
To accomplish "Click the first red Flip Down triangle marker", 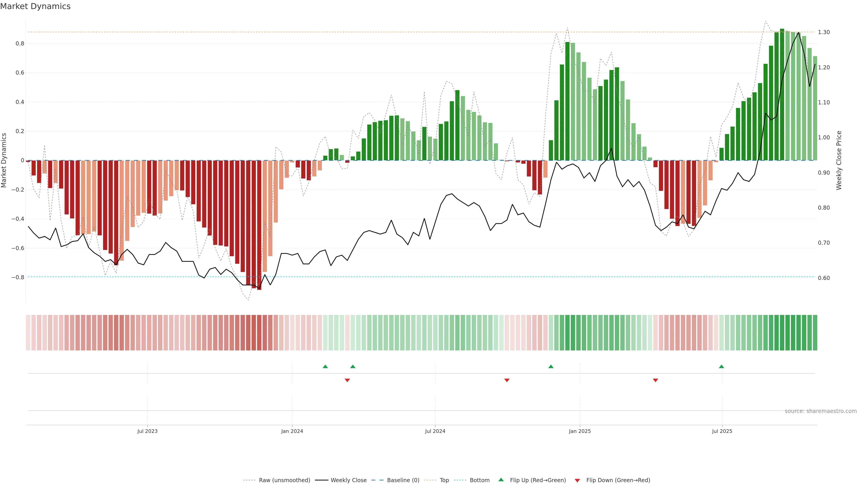I will tap(347, 380).
